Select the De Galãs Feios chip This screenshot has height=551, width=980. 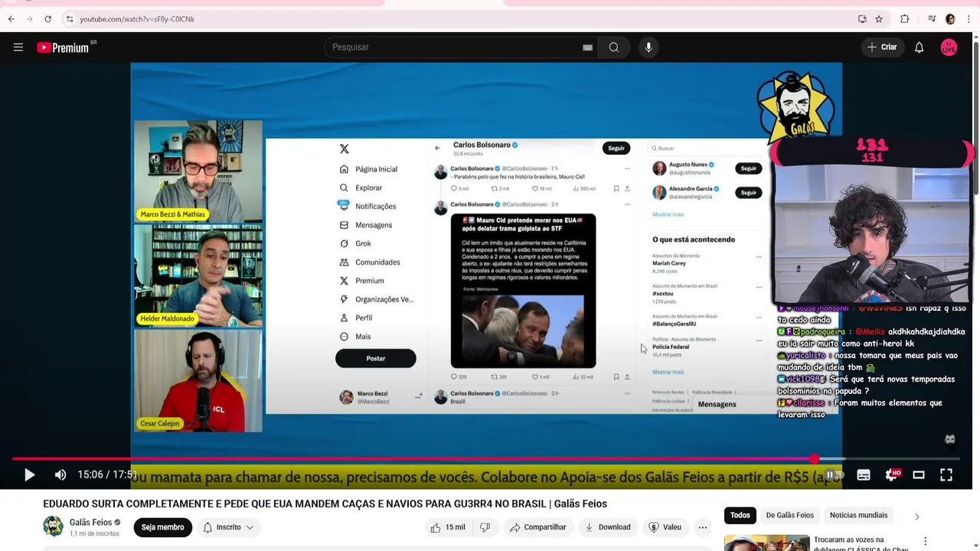(x=789, y=516)
